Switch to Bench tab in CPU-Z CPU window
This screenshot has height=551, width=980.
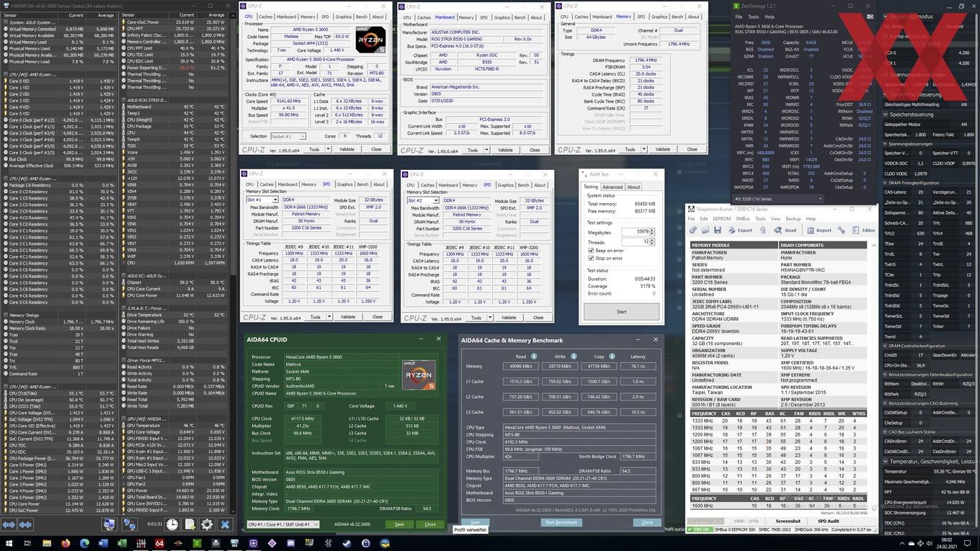coord(361,17)
